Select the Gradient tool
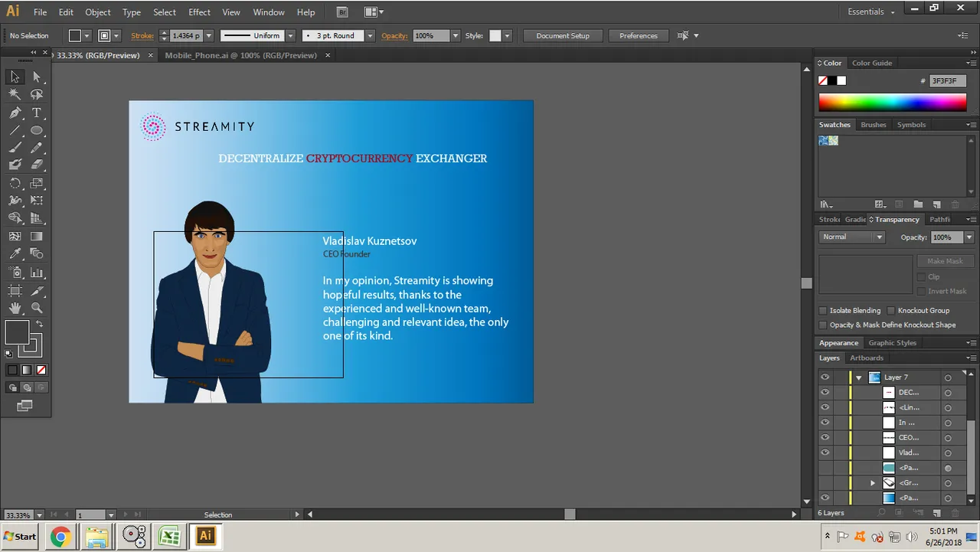 pos(36,237)
